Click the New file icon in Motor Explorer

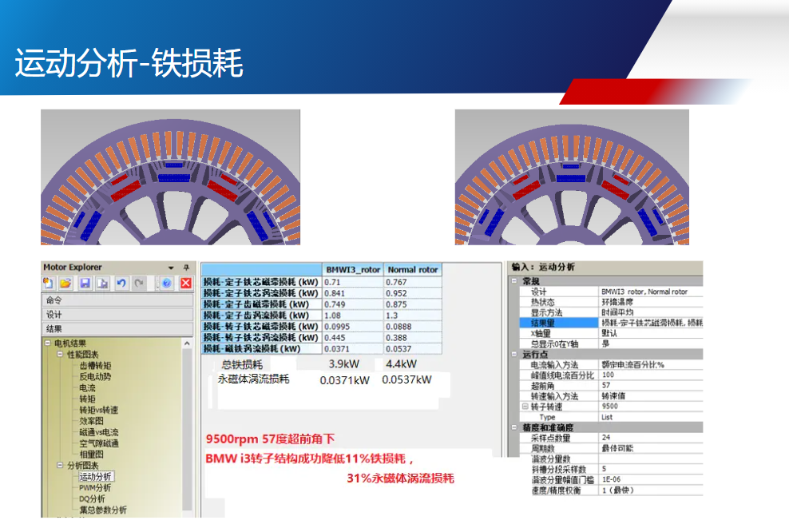click(49, 284)
